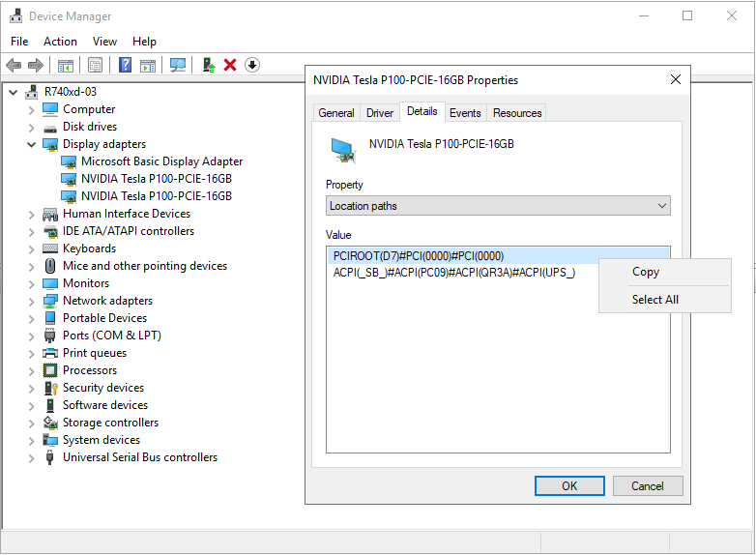
Task: Click the Update device driver icon
Action: [x=208, y=65]
